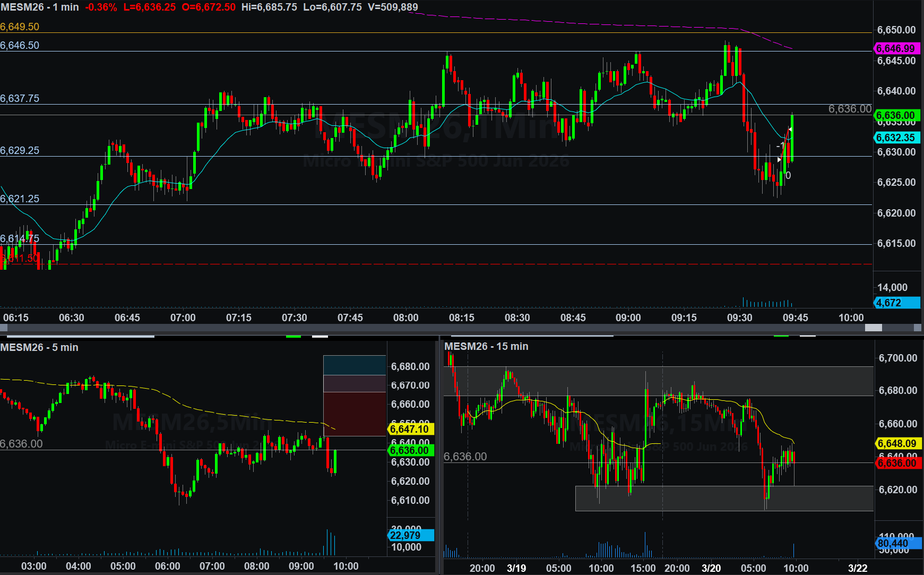Click the teal target box on 5 min chart
The width and height of the screenshot is (924, 575).
point(355,365)
